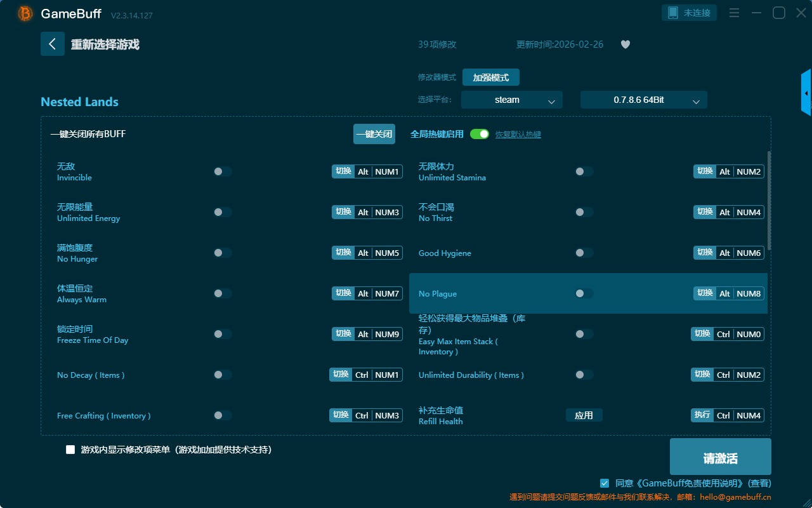Check the in-game modifier menu checkbox
This screenshot has width=812, height=508.
click(70, 450)
